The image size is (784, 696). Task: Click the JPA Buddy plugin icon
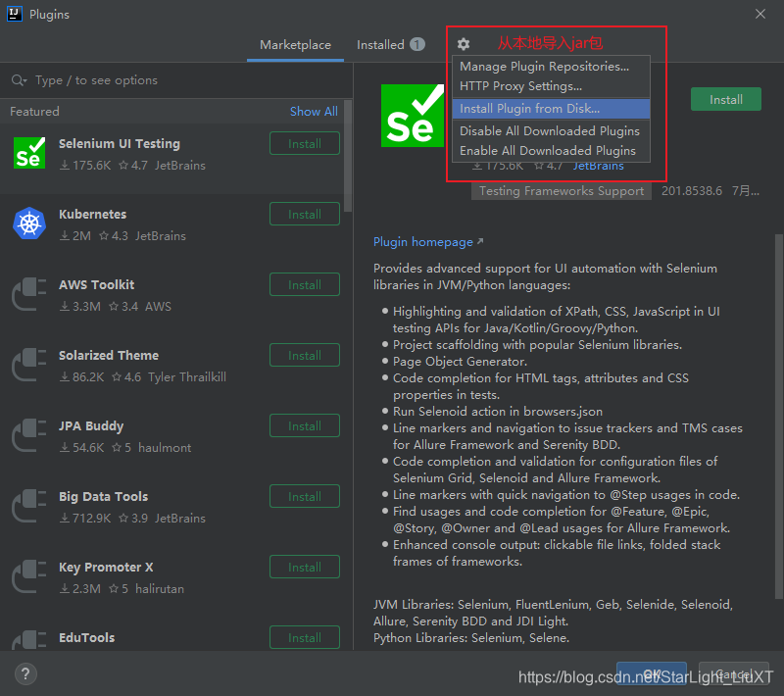point(29,435)
